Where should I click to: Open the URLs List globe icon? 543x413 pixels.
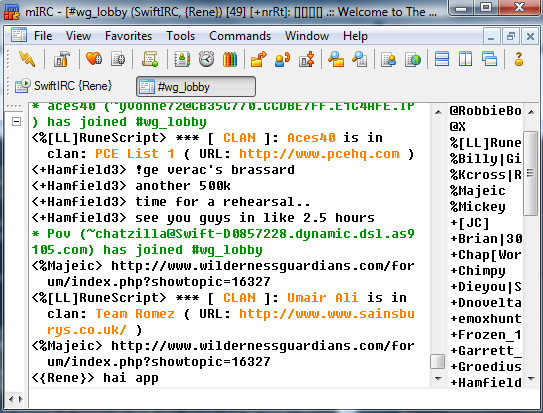click(413, 59)
